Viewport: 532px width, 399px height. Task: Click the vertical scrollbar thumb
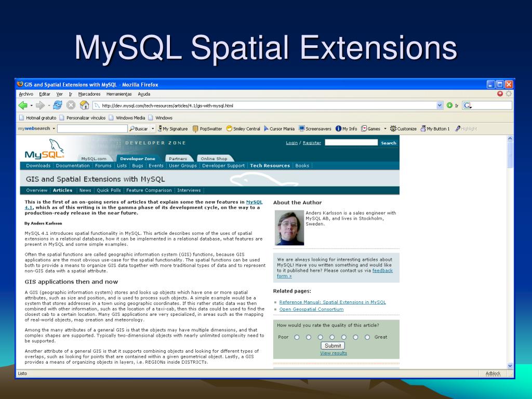click(510, 155)
